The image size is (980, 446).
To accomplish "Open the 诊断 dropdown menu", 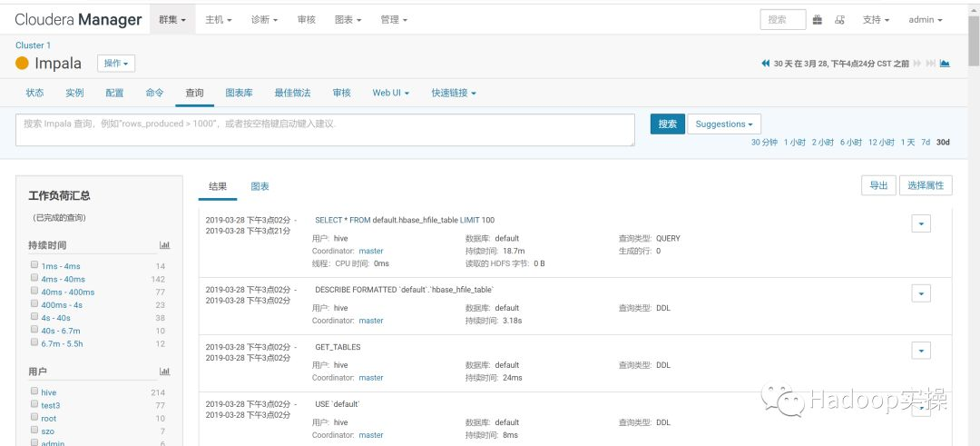I will tap(265, 20).
